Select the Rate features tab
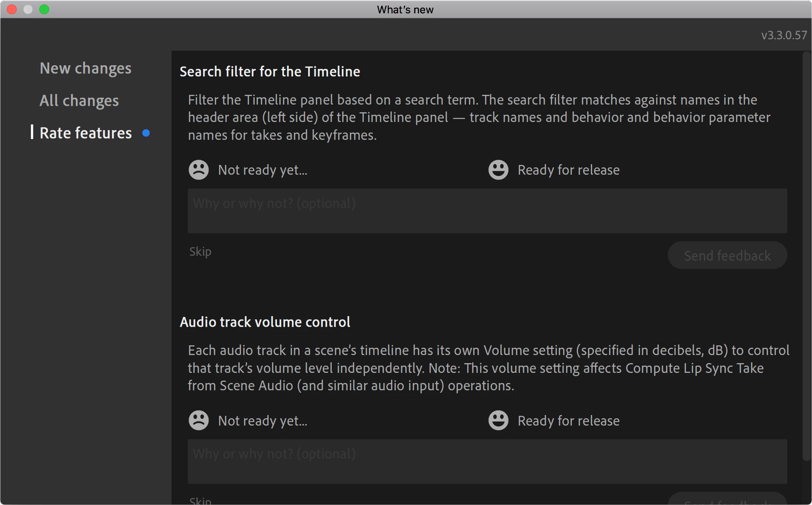 coord(86,133)
